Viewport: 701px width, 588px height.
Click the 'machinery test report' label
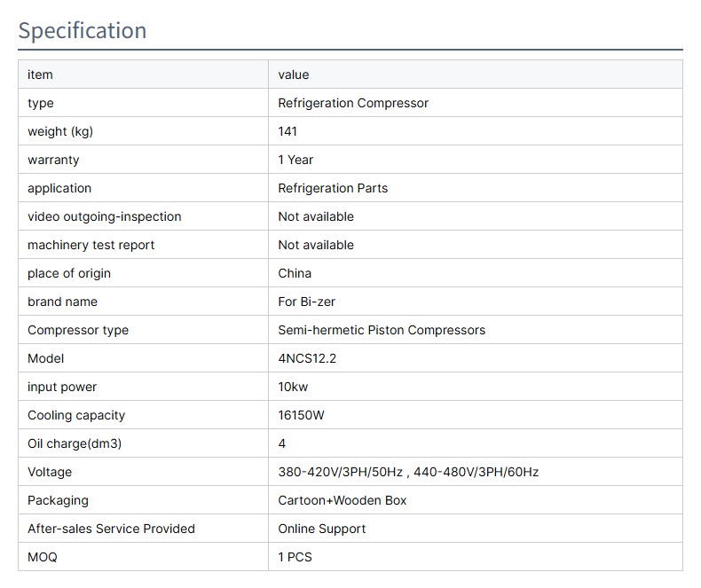(91, 245)
